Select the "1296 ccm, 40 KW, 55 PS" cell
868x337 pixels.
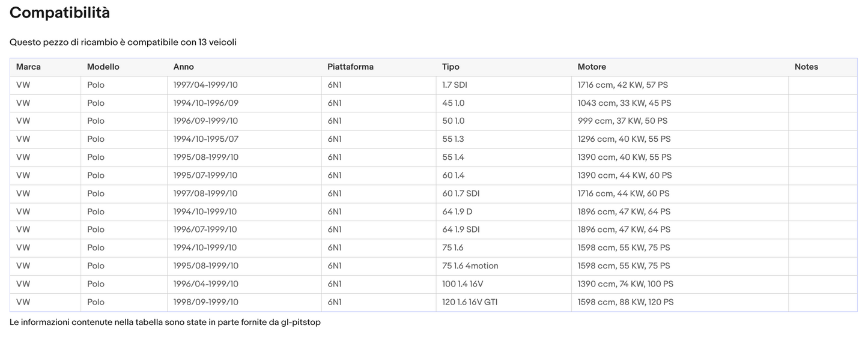(624, 139)
